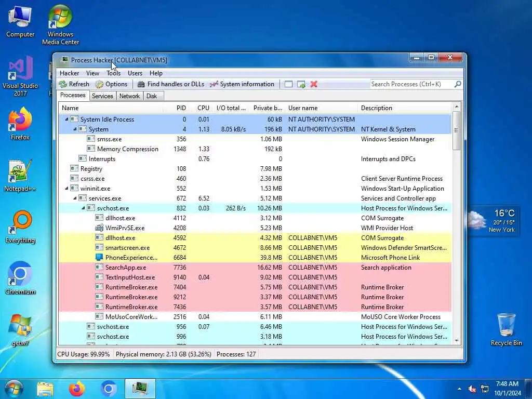
Task: Sort by the User name column header
Action: pyautogui.click(x=322, y=108)
